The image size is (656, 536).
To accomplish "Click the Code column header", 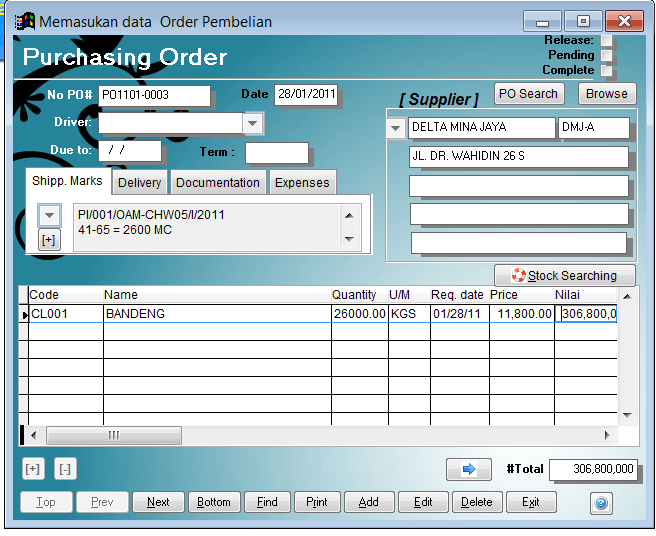I will point(66,295).
